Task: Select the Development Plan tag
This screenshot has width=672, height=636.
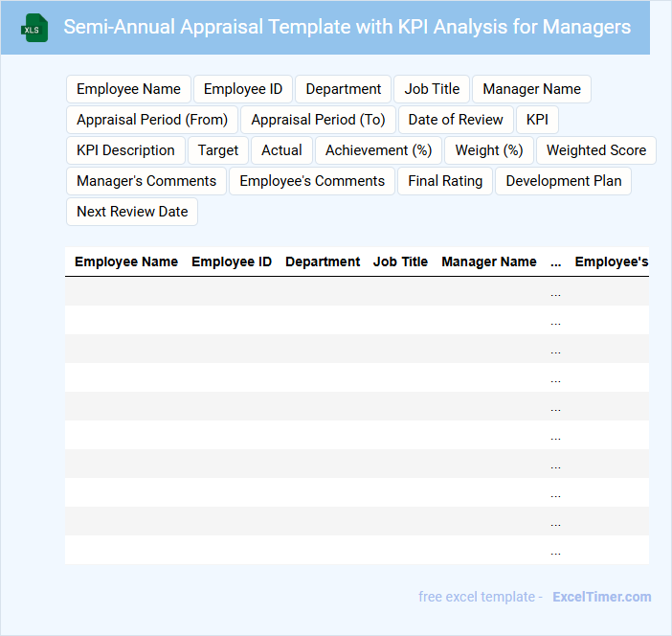Action: pos(563,181)
